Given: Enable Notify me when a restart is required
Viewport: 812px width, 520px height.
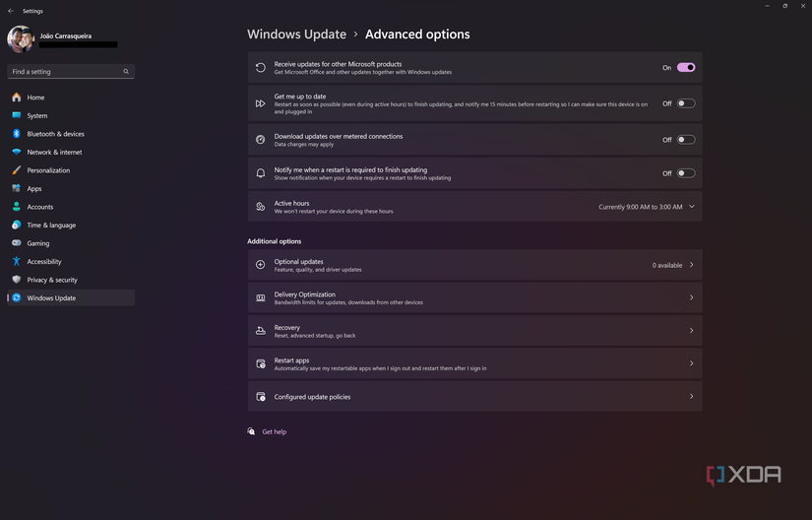Looking at the screenshot, I should pos(686,173).
